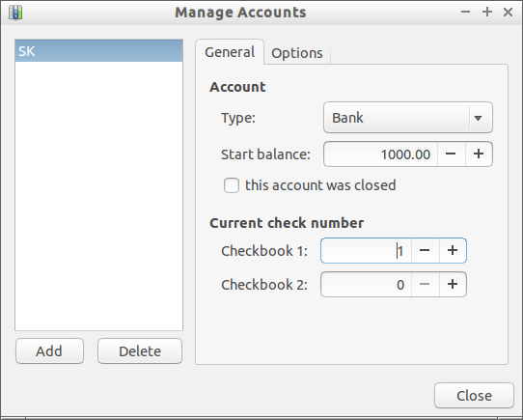Select the SK account in list

(98, 51)
